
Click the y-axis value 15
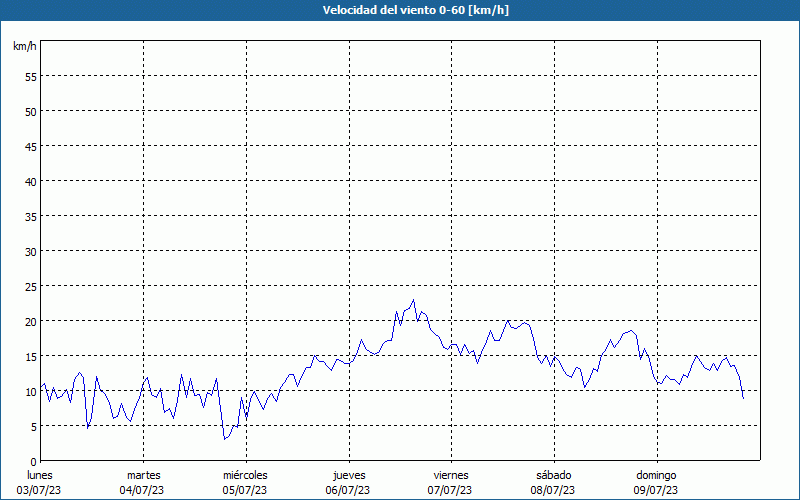(x=31, y=357)
